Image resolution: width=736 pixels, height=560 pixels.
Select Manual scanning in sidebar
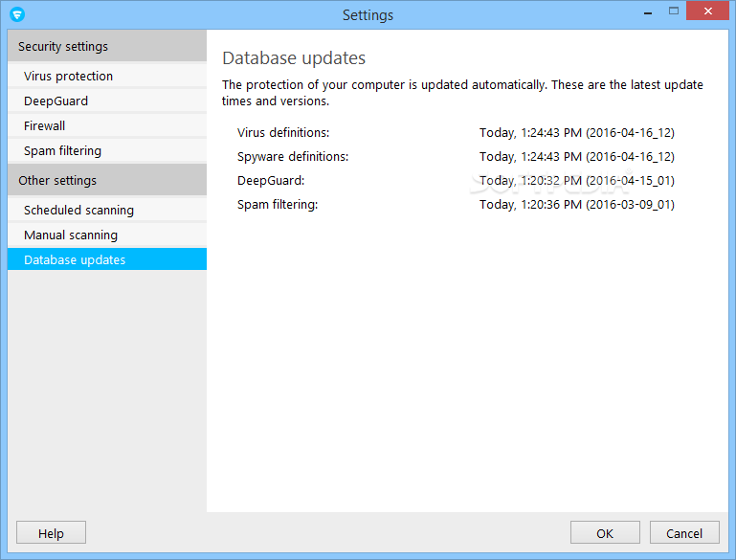(x=107, y=235)
